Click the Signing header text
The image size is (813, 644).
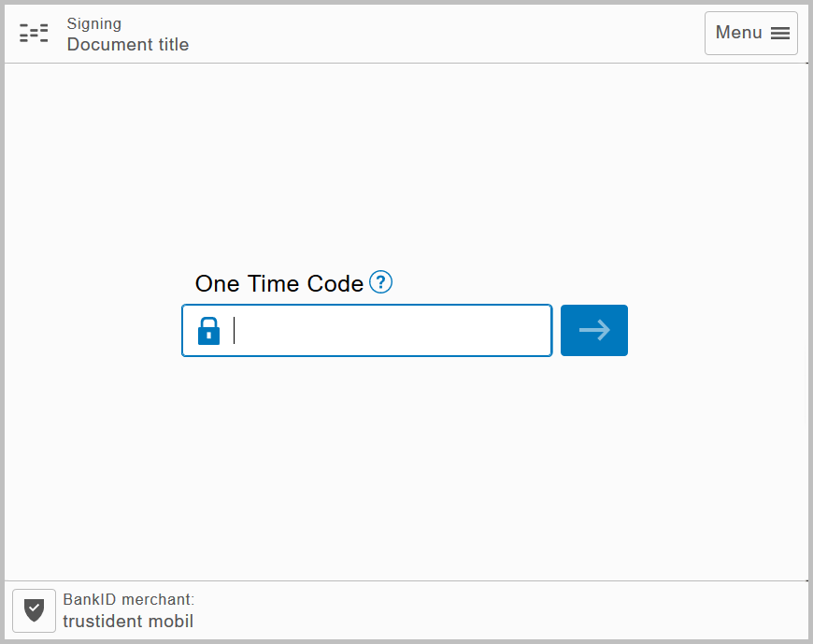pyautogui.click(x=93, y=24)
